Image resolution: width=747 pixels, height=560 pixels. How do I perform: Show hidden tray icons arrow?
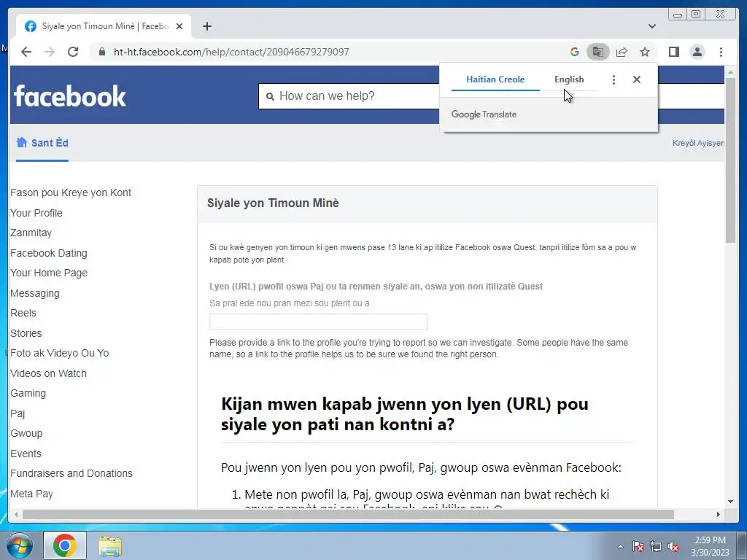click(620, 546)
